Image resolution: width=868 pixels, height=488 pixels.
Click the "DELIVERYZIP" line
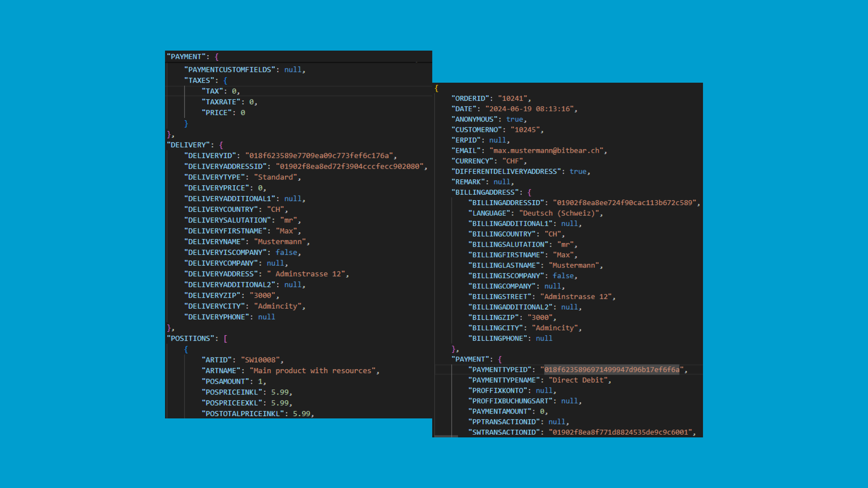point(231,296)
